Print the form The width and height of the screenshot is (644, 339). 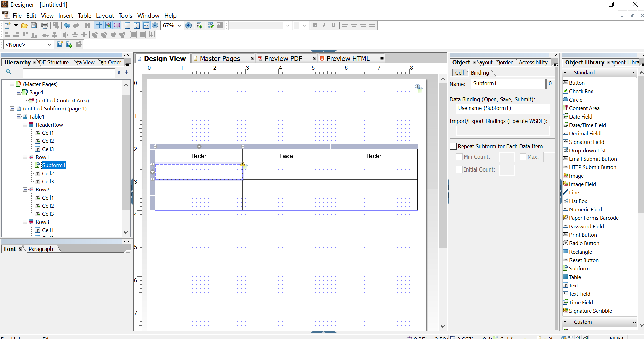coord(45,25)
